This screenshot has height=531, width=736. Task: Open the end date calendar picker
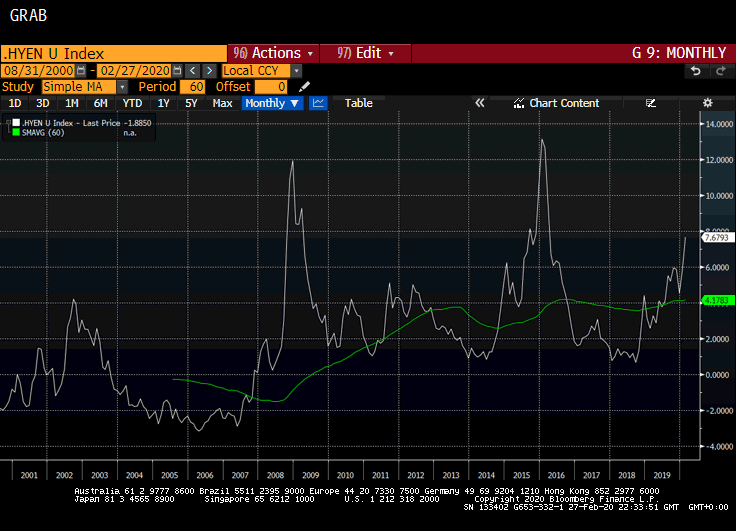click(177, 71)
